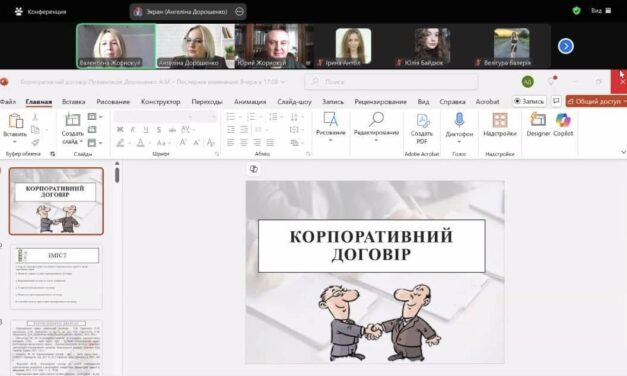The width and height of the screenshot is (627, 376).
Task: Switch to the Вставка tab
Action: [74, 102]
